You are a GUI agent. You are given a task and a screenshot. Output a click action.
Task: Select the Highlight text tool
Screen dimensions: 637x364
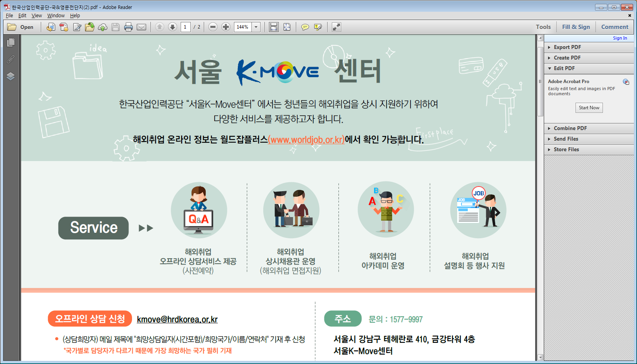coord(318,27)
